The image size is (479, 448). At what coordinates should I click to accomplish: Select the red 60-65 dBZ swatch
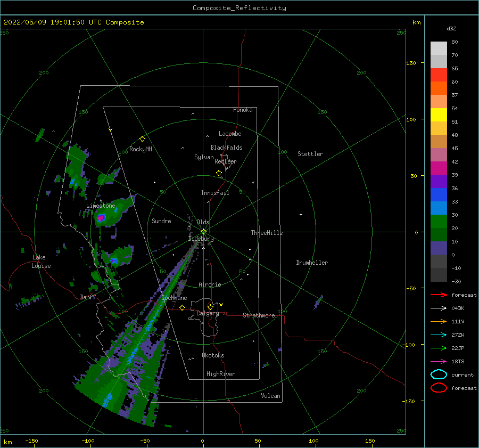pos(439,75)
